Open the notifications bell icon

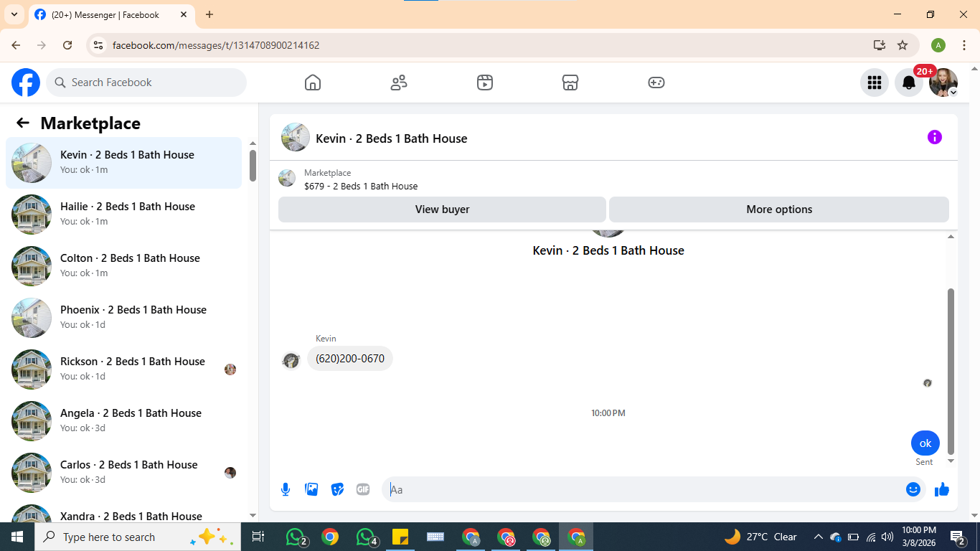[x=909, y=83]
